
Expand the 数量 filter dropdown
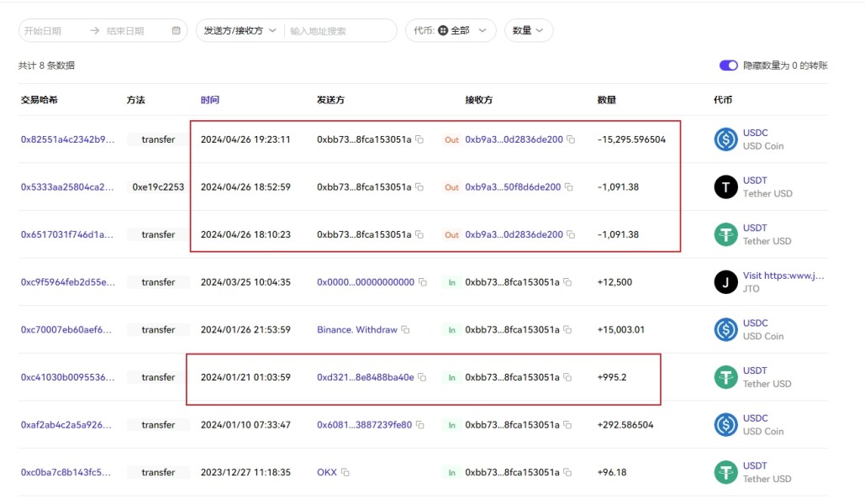pos(528,30)
